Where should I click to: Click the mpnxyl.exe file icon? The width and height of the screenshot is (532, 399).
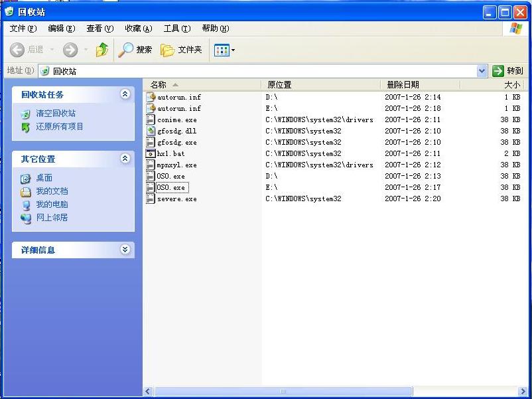pyautogui.click(x=151, y=165)
